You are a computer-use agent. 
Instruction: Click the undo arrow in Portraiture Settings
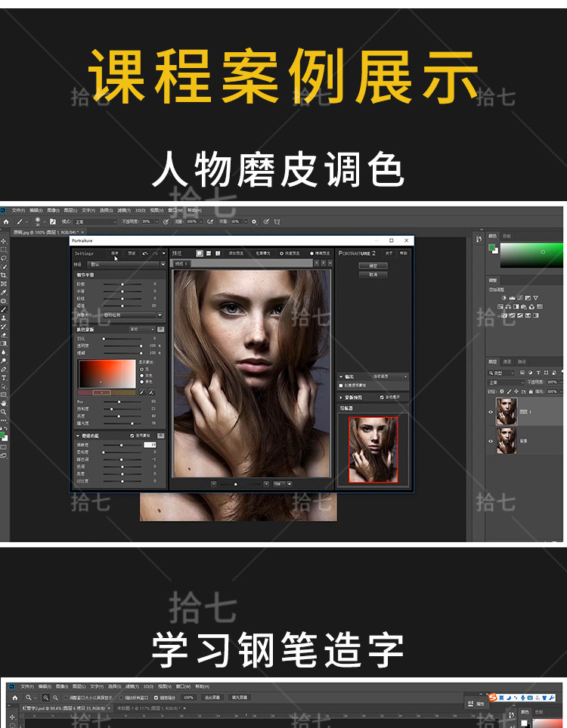tap(145, 253)
